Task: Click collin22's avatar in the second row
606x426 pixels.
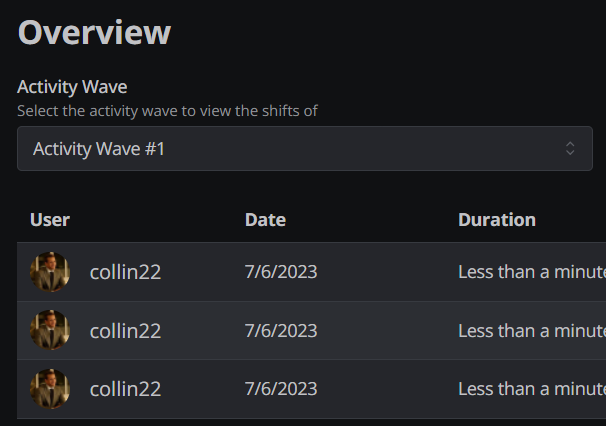Action: tap(50, 330)
